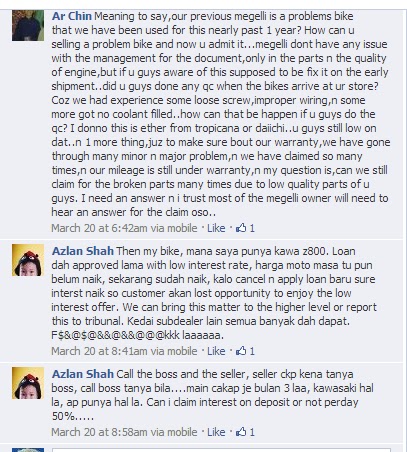Click 'mobile' link on the 6:42am comment
Screen dimensions: 407x452
point(182,228)
